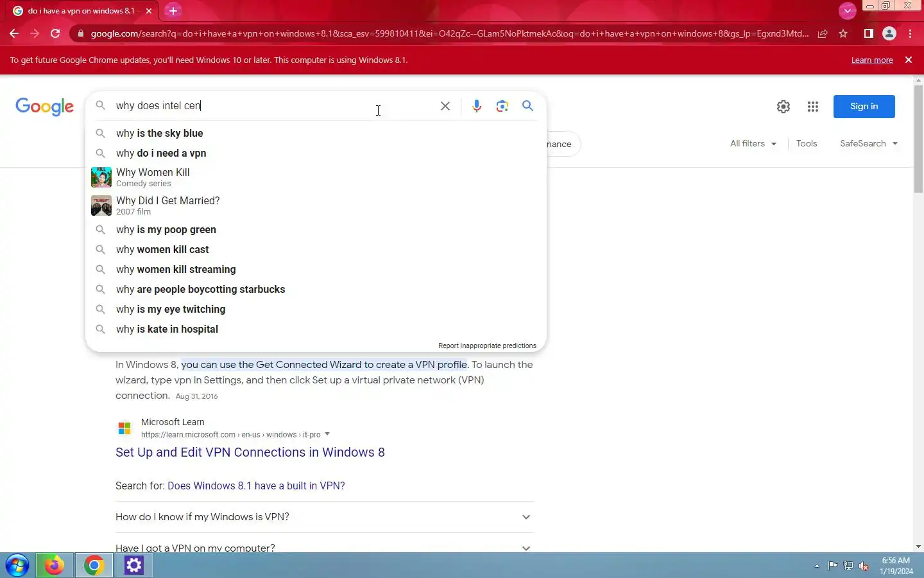Viewport: 924px width, 578px height.
Task: Open Google quick settings gear
Action: [783, 107]
